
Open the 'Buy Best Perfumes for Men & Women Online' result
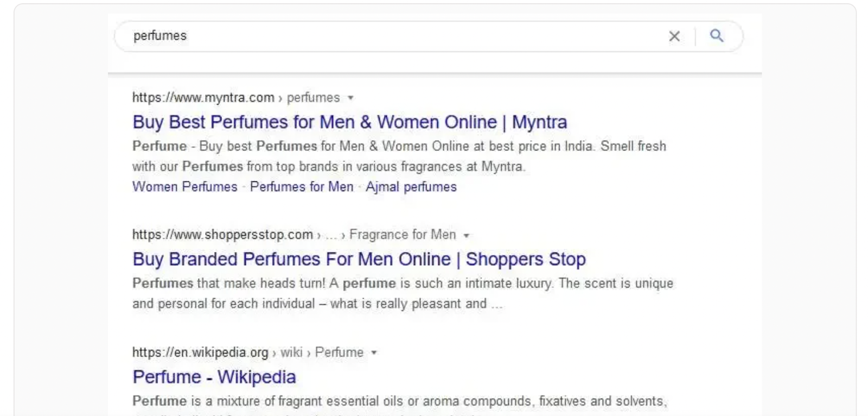349,122
